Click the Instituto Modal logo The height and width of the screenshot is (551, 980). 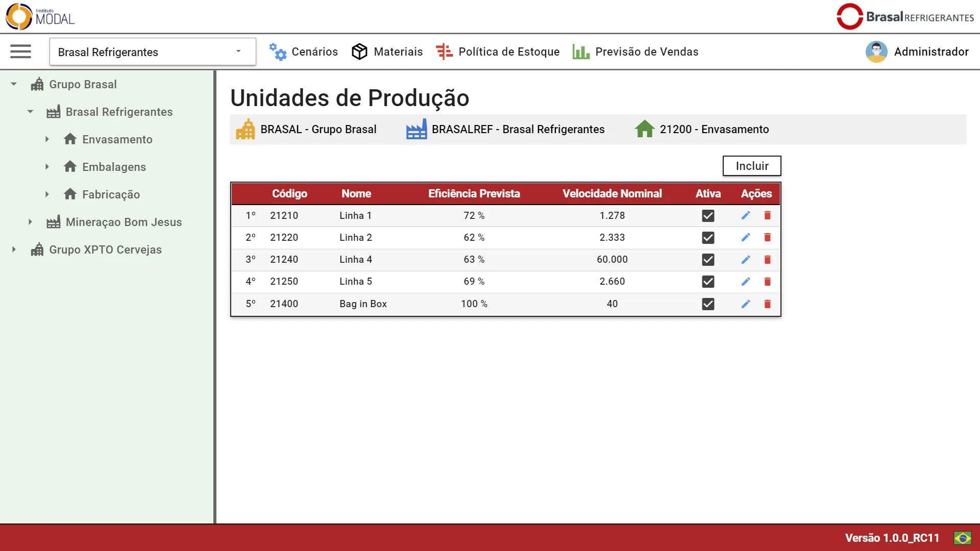pyautogui.click(x=40, y=16)
